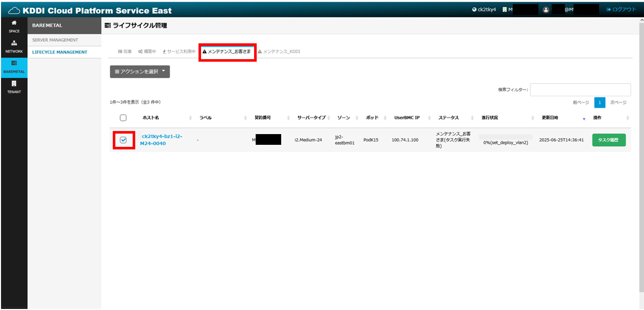644x310 pixels.
Task: Click the 100.74.1.100 IP address cell
Action: [x=405, y=140]
